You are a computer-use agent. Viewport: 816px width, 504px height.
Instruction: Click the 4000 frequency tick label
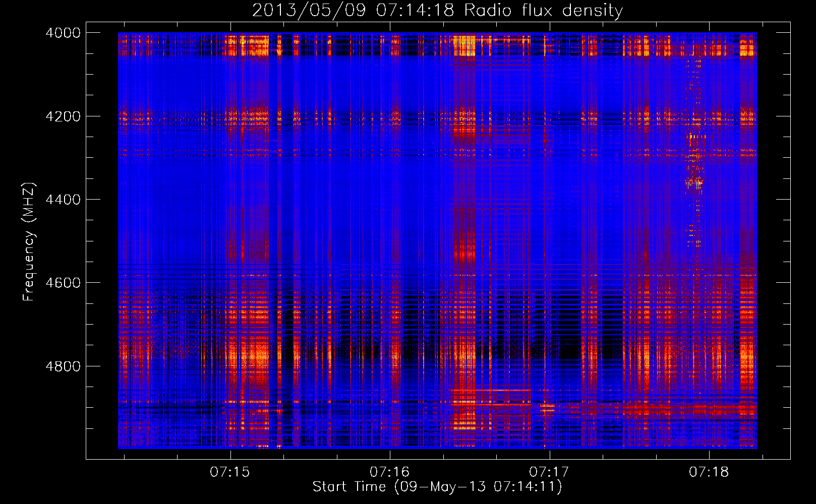63,33
